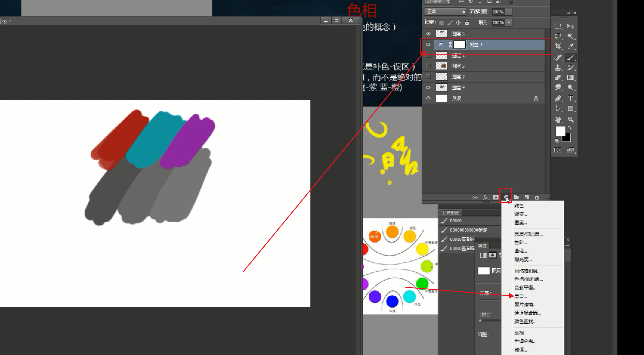Create a new group folder icon
This screenshot has width=644, height=355.
tap(517, 197)
